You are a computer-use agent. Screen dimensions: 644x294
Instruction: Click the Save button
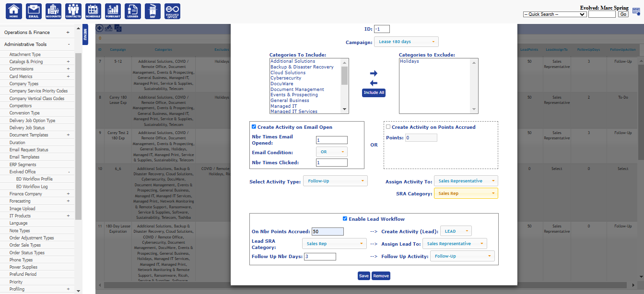click(364, 276)
